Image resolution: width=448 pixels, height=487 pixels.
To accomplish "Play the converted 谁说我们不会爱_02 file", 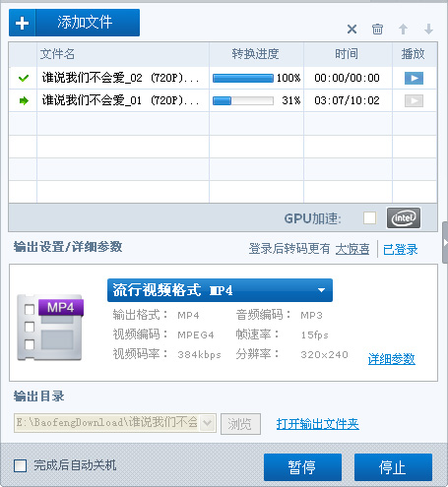I will click(414, 78).
